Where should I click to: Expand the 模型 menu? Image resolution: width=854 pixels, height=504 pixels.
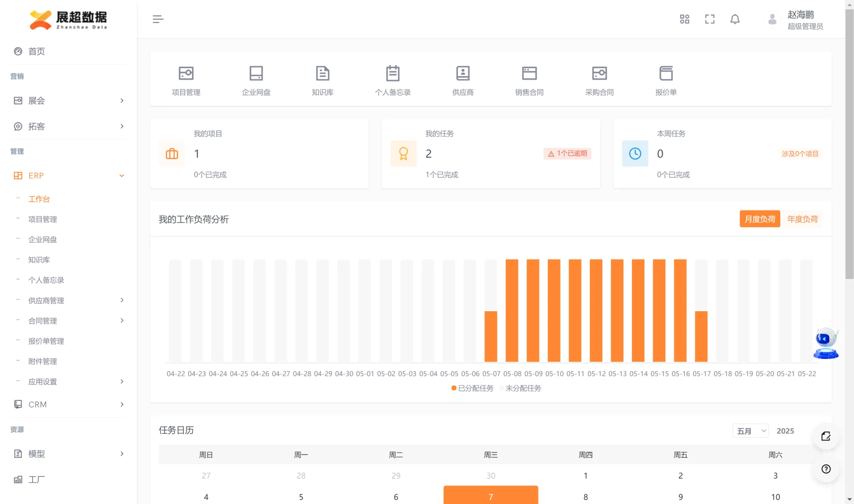(68, 454)
